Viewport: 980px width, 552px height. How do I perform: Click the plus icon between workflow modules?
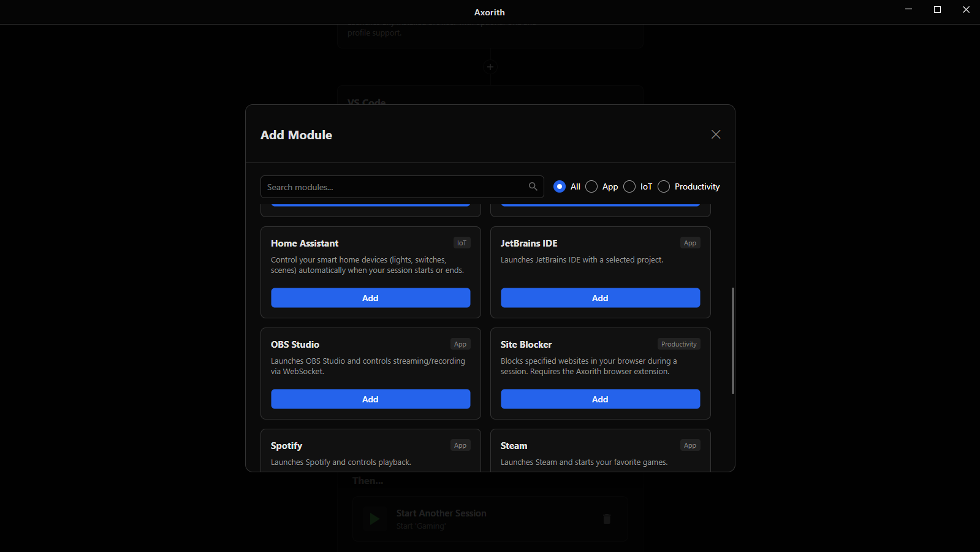click(x=490, y=67)
